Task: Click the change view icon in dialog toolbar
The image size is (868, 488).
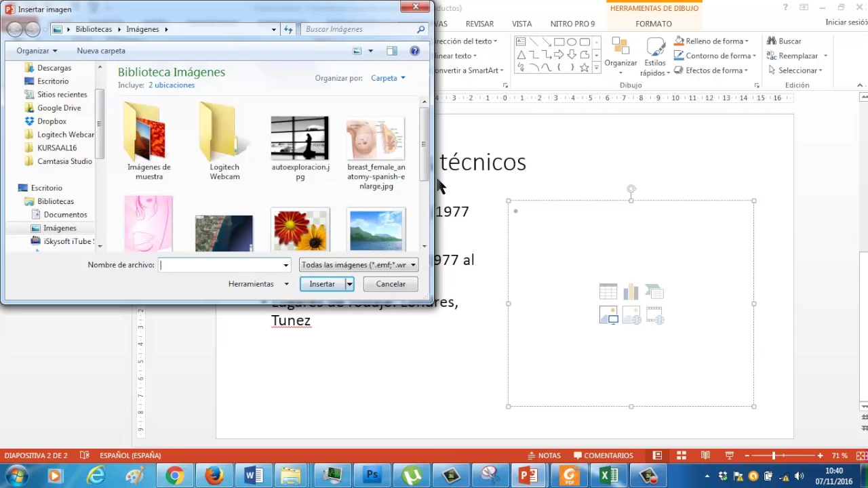Action: [357, 51]
